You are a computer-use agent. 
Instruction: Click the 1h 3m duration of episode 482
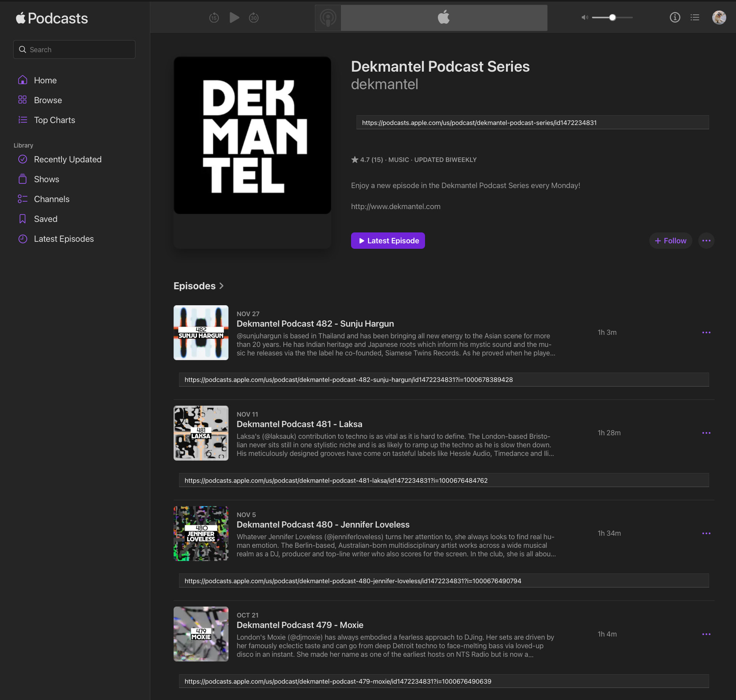[x=607, y=332]
